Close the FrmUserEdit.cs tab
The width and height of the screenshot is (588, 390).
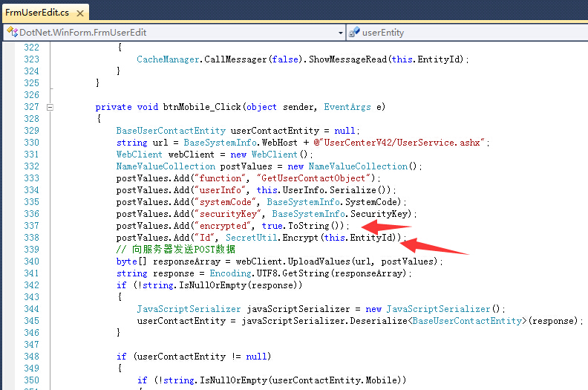(80, 13)
